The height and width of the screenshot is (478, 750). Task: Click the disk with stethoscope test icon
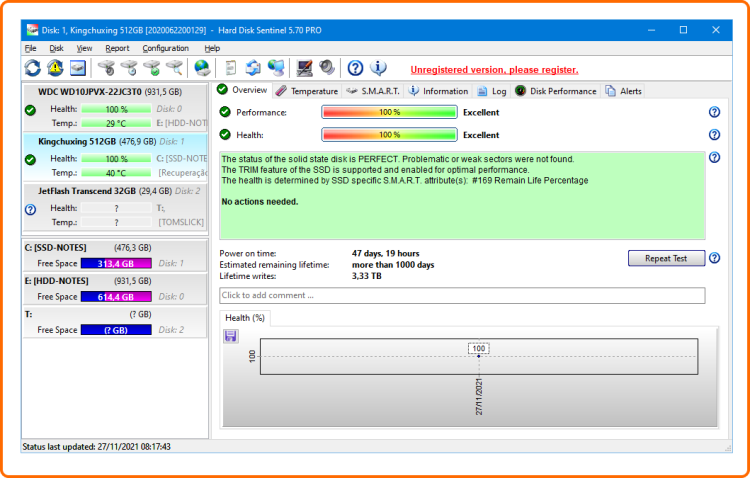[x=106, y=68]
